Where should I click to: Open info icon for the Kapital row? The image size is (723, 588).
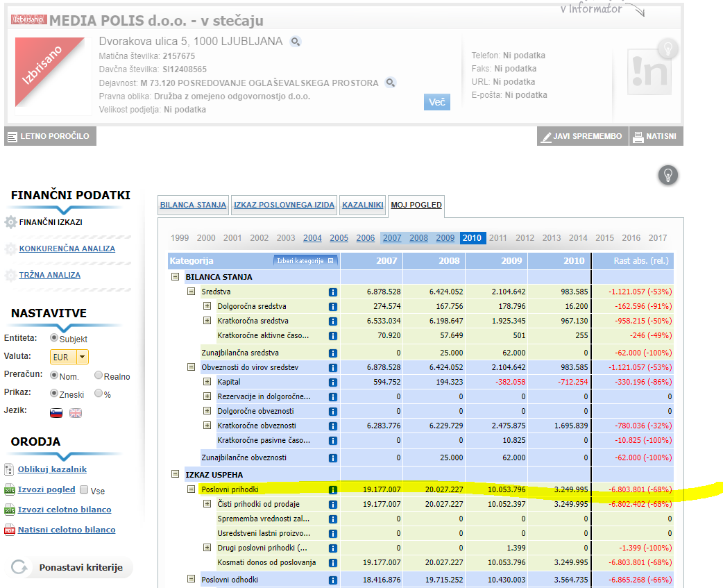[x=332, y=382]
